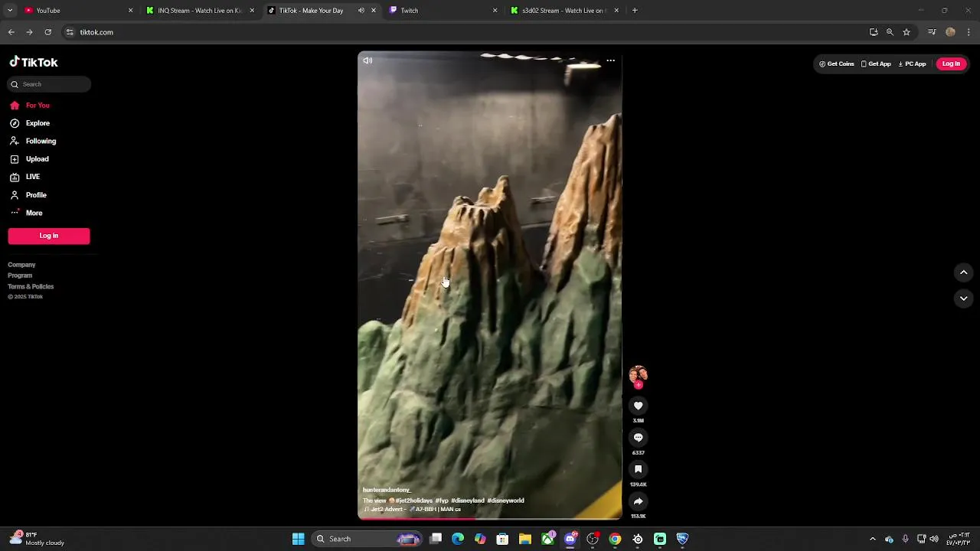Switch to the s3d02 Stream tab
The height and width of the screenshot is (551, 980).
[563, 11]
